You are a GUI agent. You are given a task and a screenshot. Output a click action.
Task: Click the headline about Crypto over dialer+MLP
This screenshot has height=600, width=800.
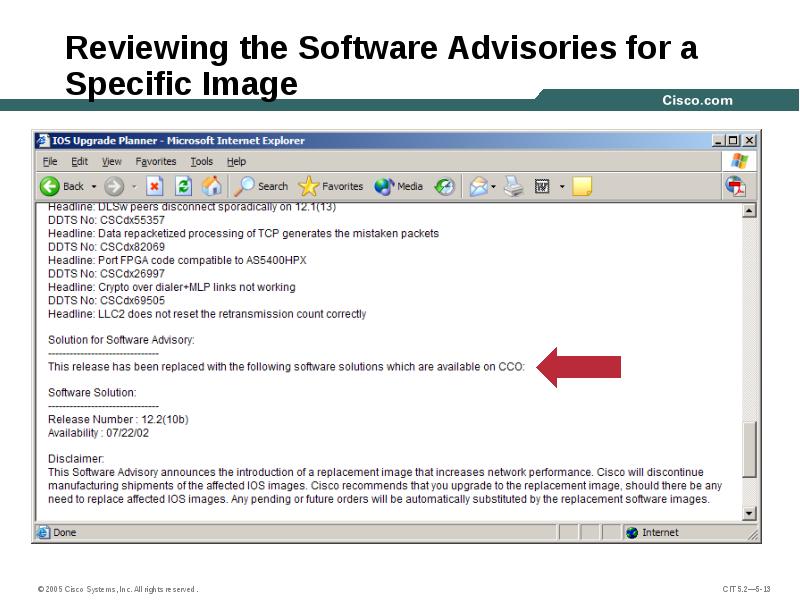pos(171,287)
